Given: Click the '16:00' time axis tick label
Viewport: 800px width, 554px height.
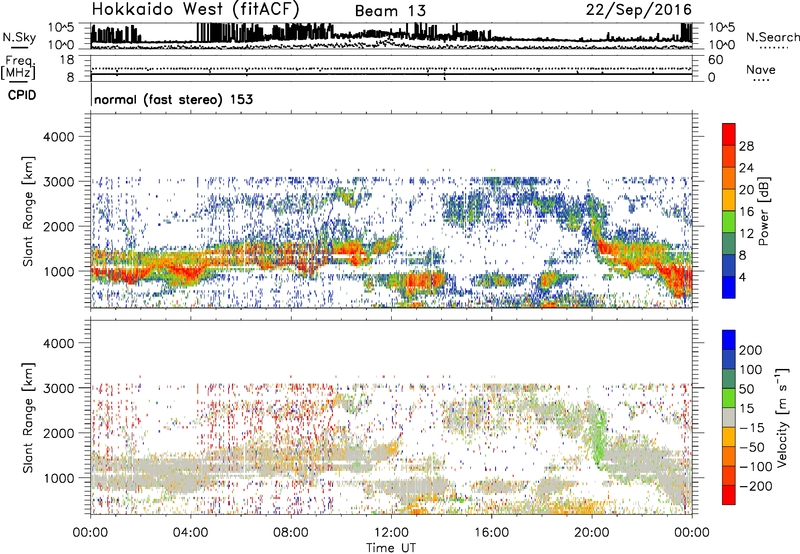Looking at the screenshot, I should [x=491, y=533].
